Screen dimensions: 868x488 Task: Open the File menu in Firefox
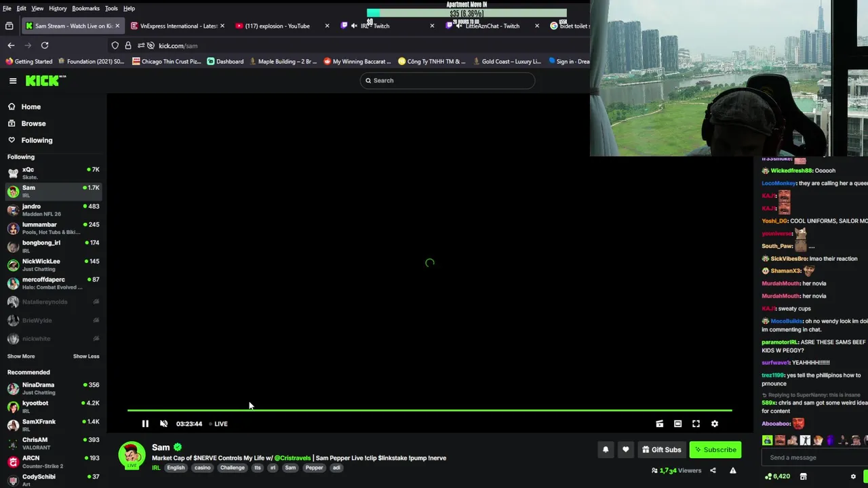pyautogui.click(x=7, y=8)
